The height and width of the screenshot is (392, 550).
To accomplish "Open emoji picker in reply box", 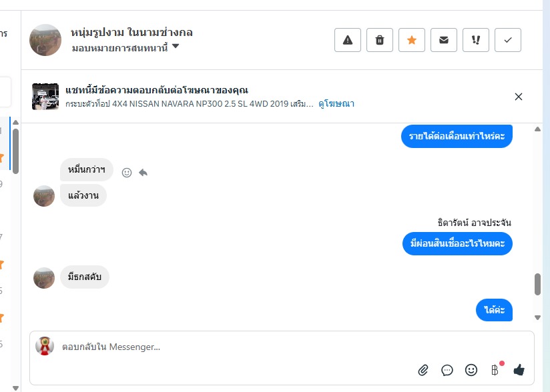I will 471,370.
